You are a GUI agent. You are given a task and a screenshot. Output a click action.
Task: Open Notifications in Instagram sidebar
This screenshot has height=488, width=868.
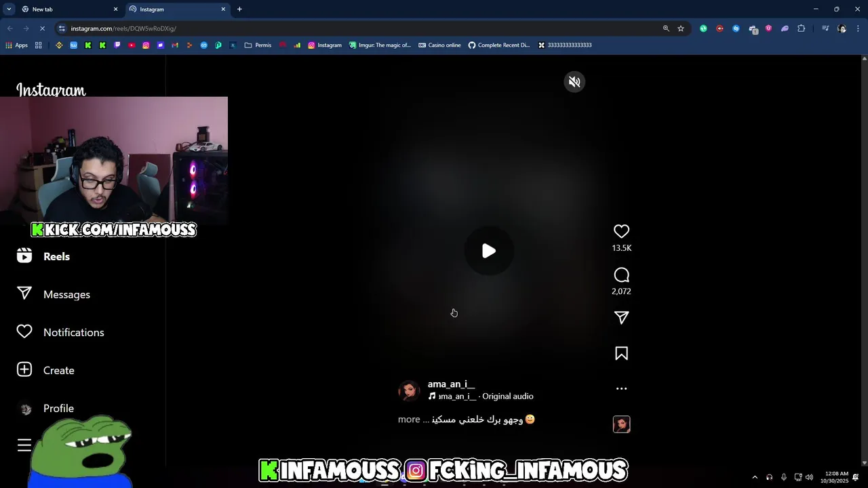60,332
